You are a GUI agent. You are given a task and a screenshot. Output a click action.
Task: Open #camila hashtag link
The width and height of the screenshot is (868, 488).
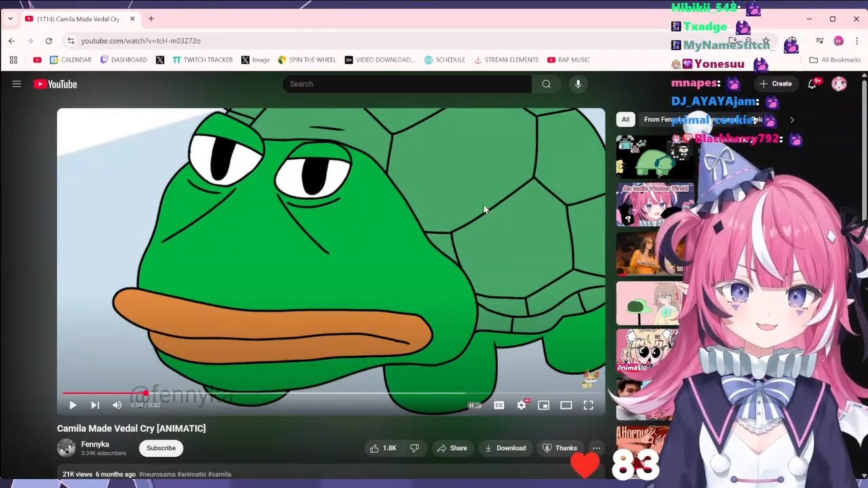click(220, 474)
